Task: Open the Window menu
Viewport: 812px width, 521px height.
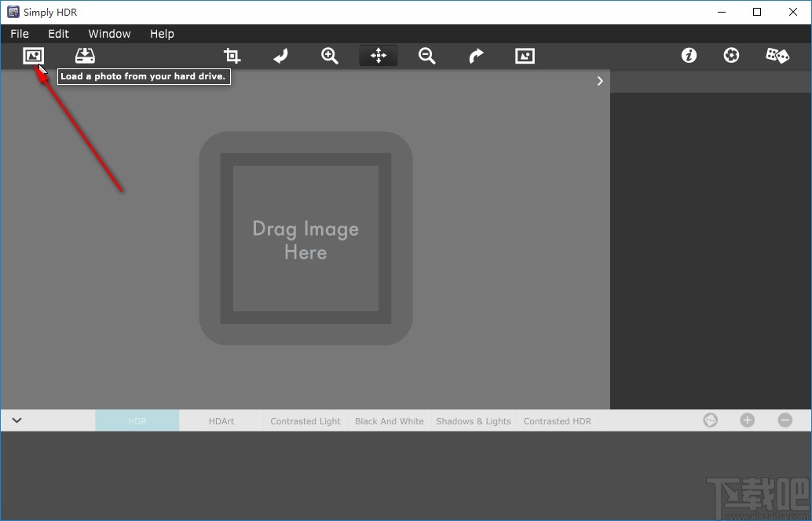Action: 109,34
